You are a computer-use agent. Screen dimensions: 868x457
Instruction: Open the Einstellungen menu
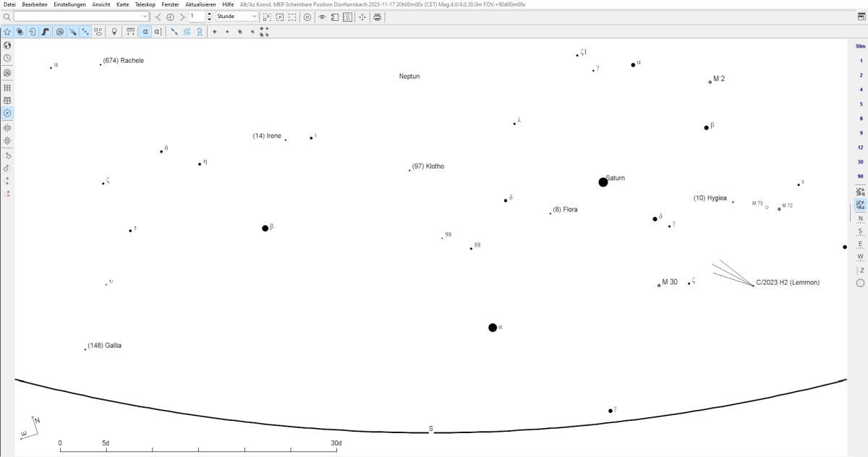click(69, 4)
